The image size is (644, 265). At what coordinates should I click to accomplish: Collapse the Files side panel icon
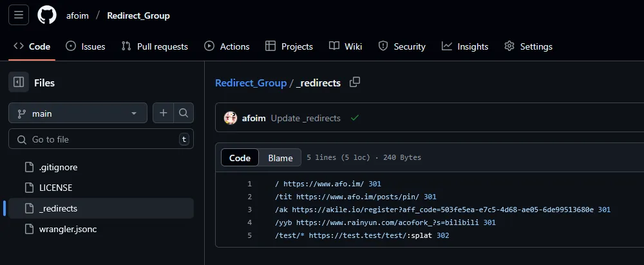pyautogui.click(x=19, y=83)
